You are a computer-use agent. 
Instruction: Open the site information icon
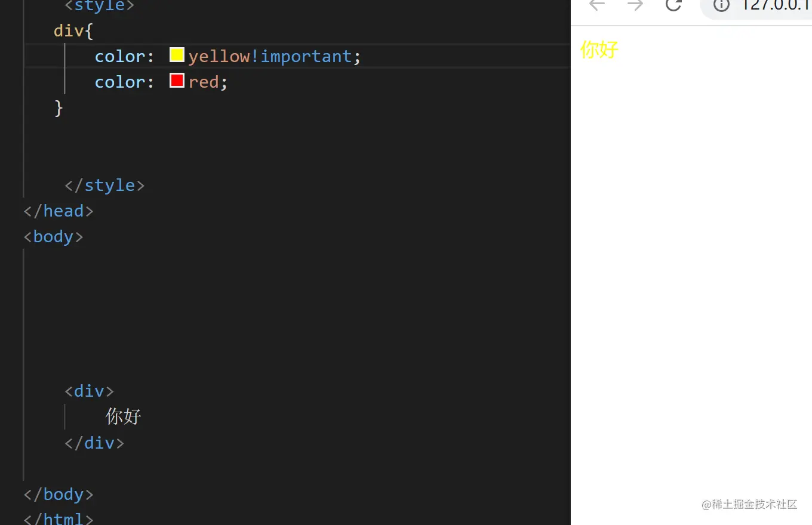pos(721,5)
